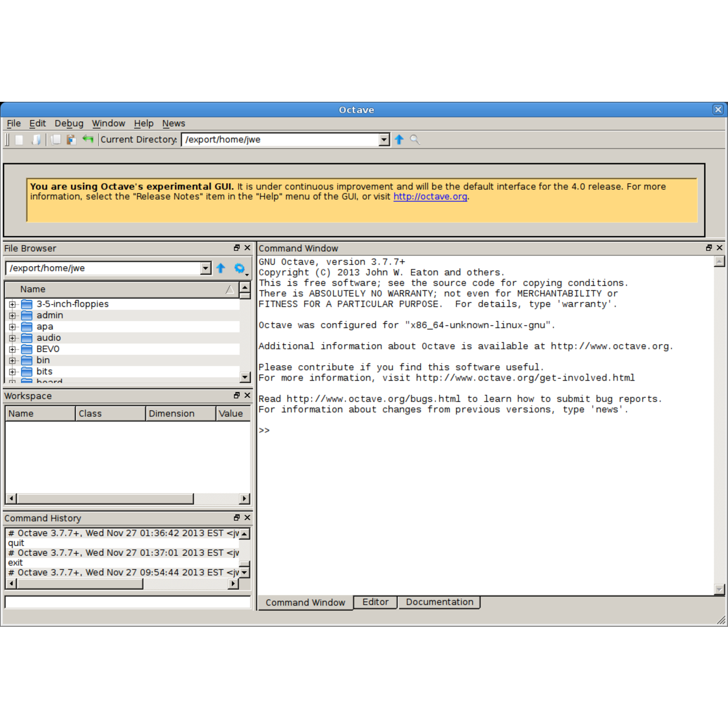Viewport: 728px width, 728px height.
Task: Open the File Browser path dropdown
Action: 205,268
